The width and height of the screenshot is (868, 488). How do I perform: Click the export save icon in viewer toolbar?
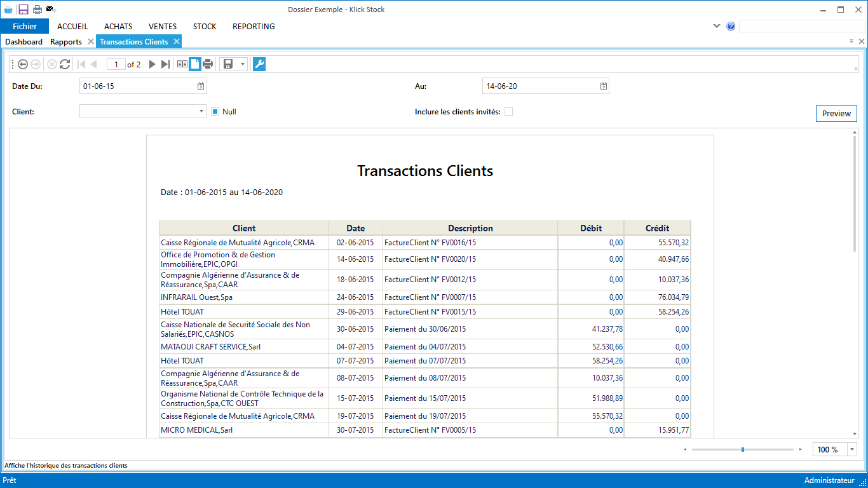[228, 64]
